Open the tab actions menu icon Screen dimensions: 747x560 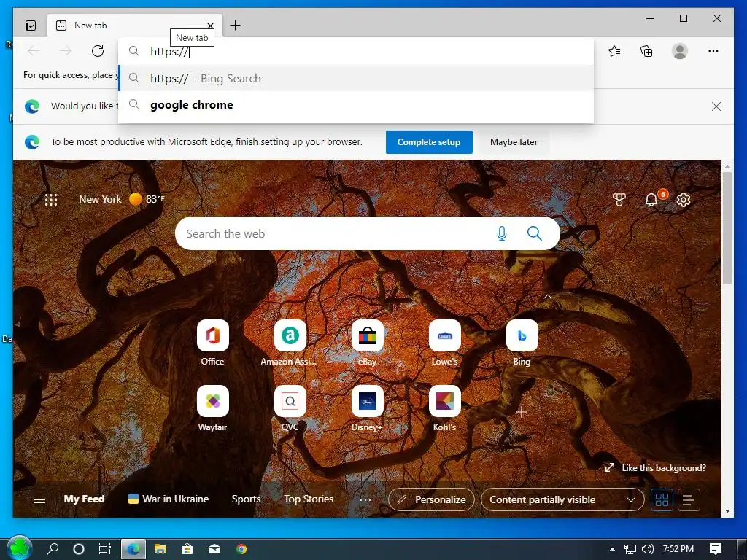[x=31, y=26]
